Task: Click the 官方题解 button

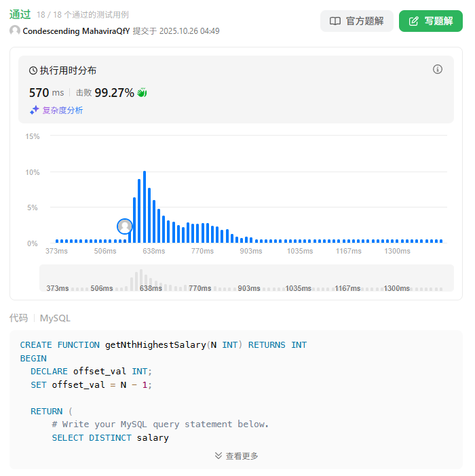Action: coord(357,21)
